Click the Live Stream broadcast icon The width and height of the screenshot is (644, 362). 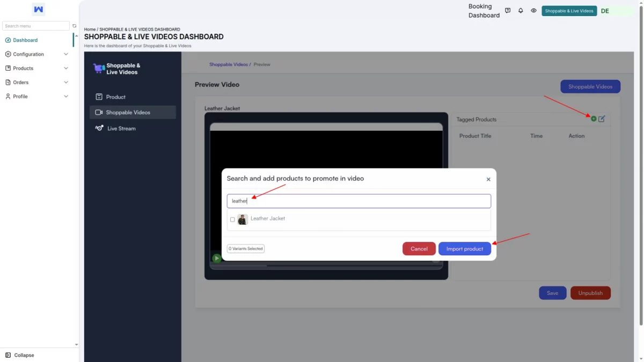point(99,128)
